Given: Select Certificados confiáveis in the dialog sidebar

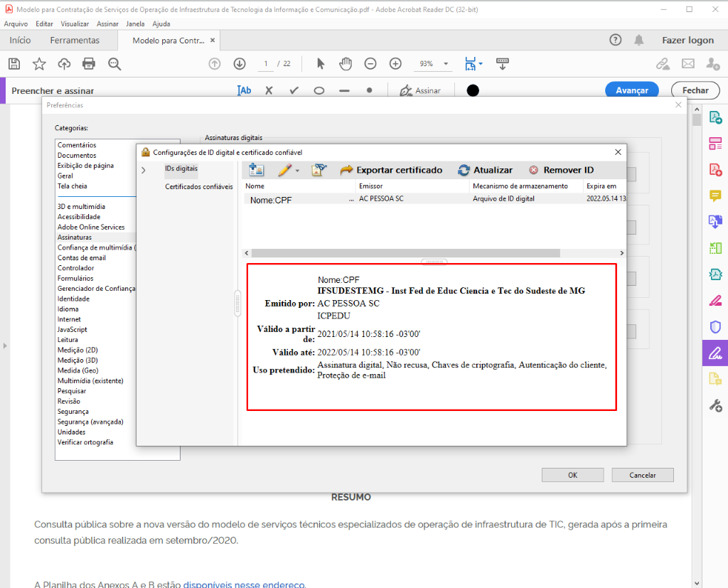Looking at the screenshot, I should [x=199, y=187].
